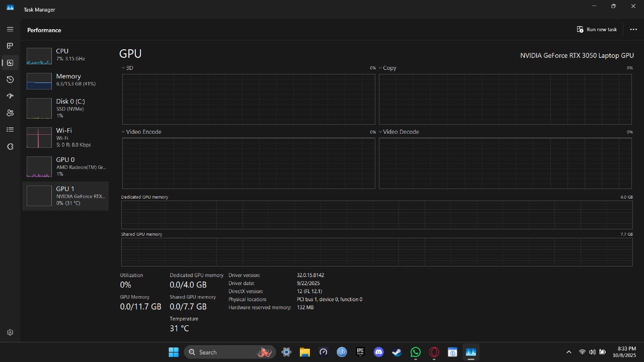Open App history page icon
Image resolution: width=644 pixels, height=362 pixels.
click(x=10, y=79)
